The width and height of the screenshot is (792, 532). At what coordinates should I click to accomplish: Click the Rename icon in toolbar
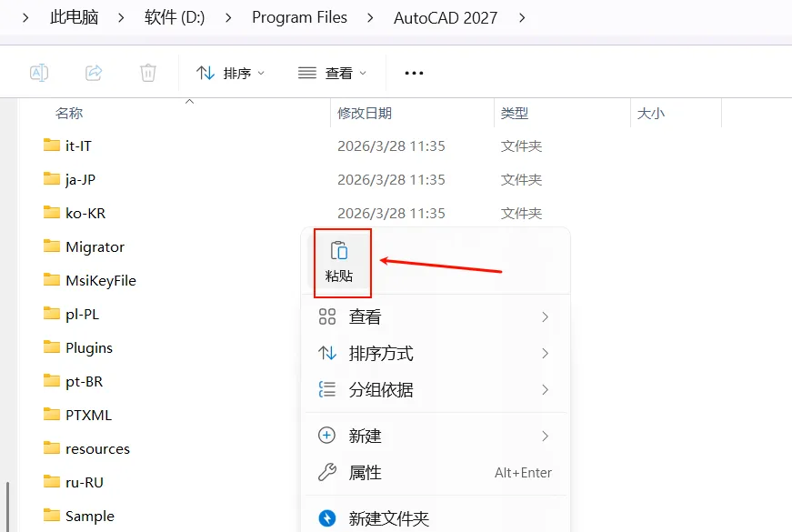[39, 73]
